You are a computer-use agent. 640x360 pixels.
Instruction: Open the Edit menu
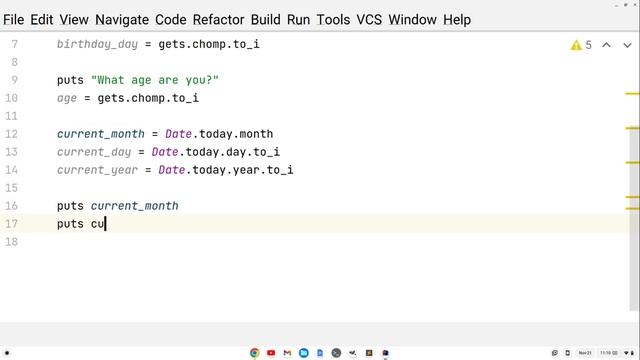coord(42,20)
